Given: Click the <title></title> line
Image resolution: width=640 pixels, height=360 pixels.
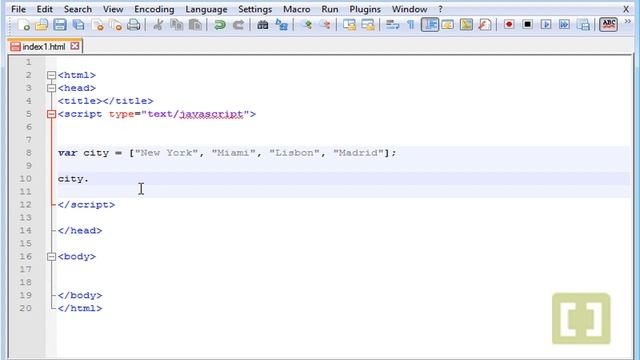Looking at the screenshot, I should pos(105,101).
